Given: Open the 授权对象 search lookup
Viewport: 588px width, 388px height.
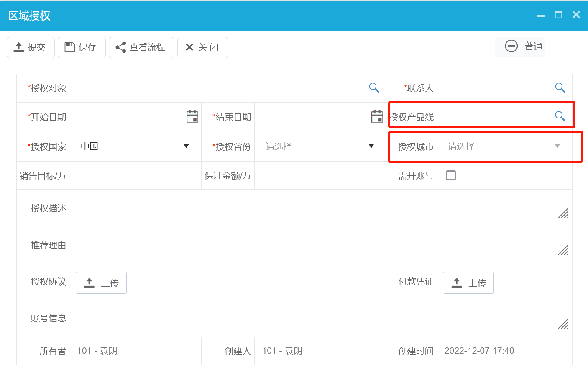Looking at the screenshot, I should pyautogui.click(x=373, y=87).
